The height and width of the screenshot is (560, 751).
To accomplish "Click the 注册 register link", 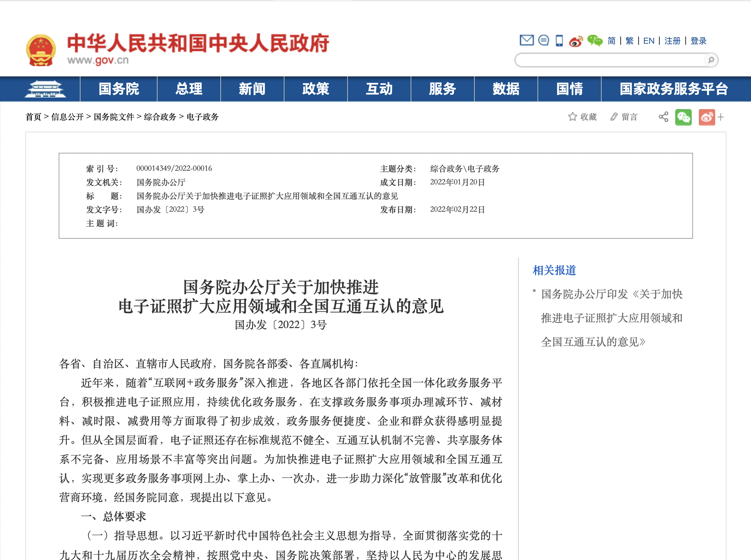I will click(672, 41).
